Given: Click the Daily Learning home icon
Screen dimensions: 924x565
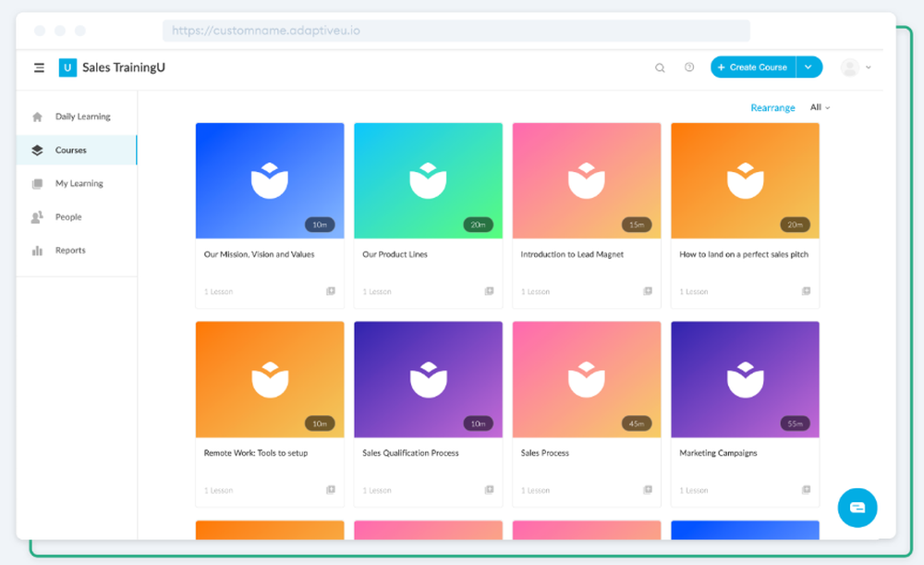Looking at the screenshot, I should click(x=37, y=117).
